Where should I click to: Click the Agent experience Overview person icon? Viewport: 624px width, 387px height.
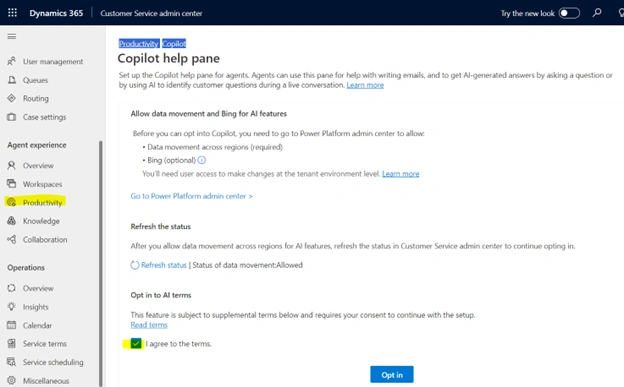pos(12,165)
